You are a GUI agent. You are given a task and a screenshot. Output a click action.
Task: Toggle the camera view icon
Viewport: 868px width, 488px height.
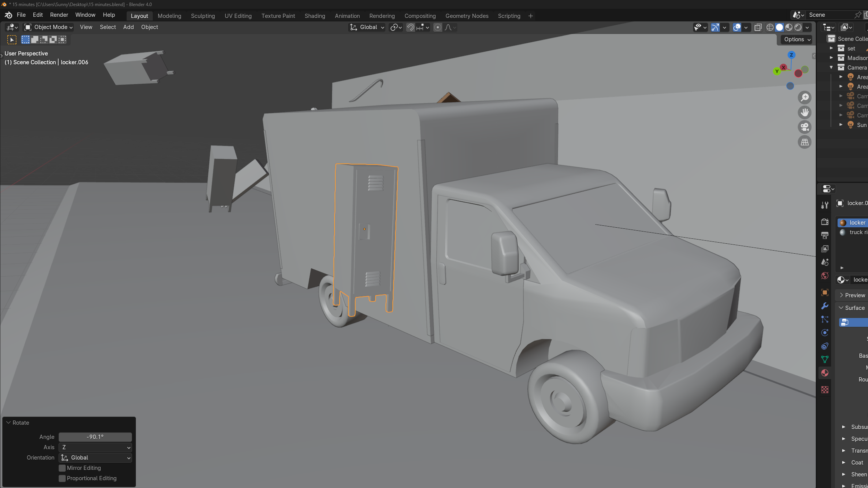tap(804, 127)
